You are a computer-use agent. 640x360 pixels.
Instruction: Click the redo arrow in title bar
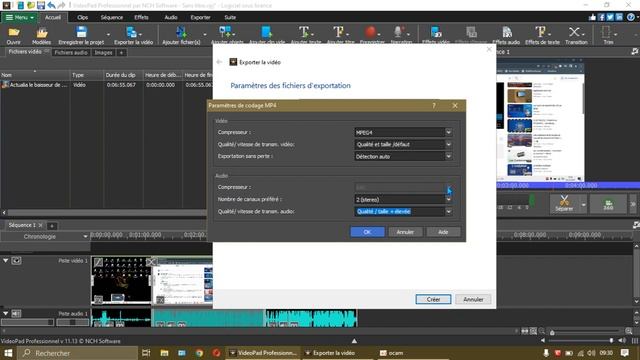61,5
